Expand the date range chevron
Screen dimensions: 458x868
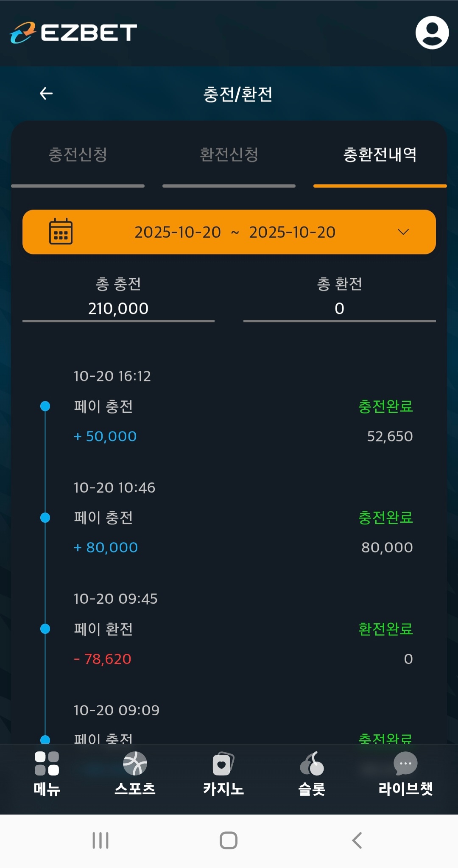coord(403,232)
